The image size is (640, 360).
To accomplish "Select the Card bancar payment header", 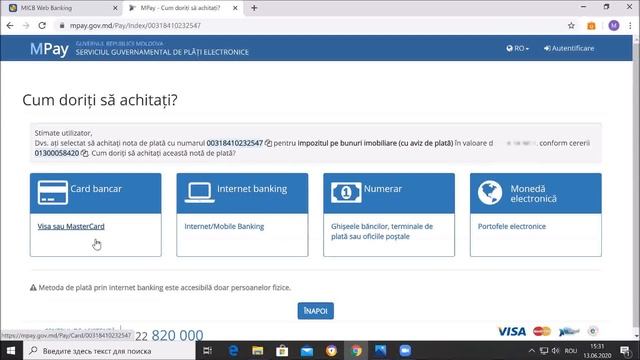I will 96,193.
